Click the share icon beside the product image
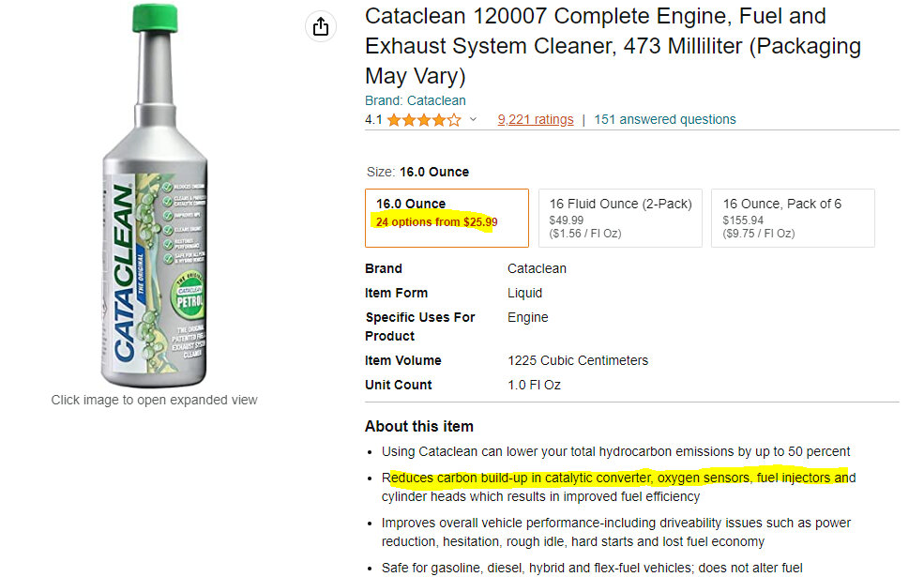 321,26
